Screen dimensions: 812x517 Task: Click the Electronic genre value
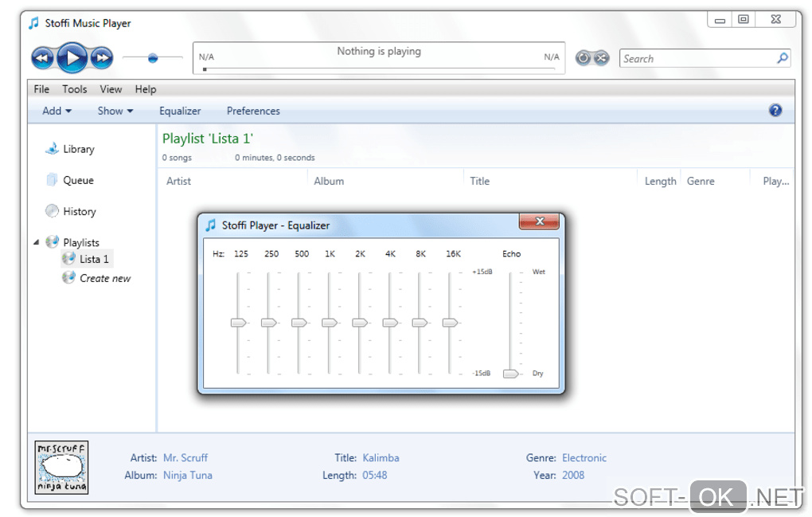[x=584, y=458]
